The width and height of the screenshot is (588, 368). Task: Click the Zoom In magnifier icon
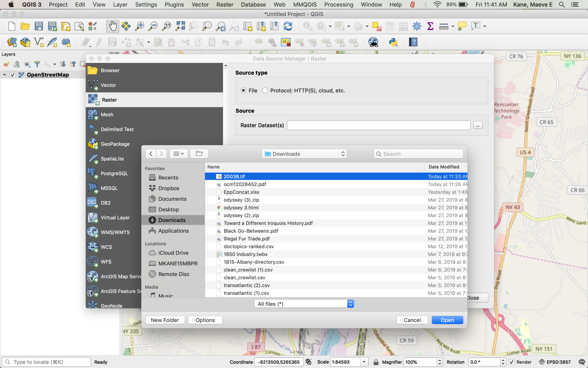pyautogui.click(x=140, y=26)
